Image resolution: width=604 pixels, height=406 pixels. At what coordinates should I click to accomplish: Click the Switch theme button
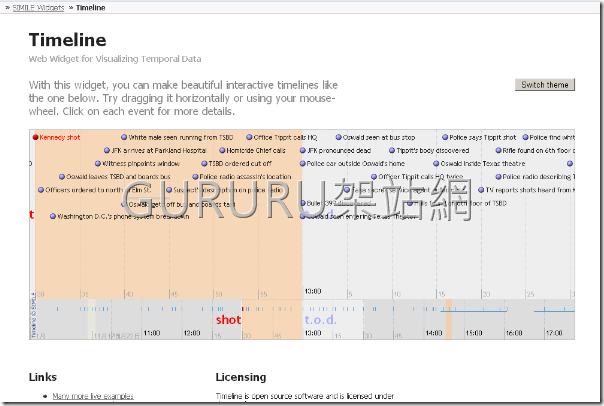[545, 85]
